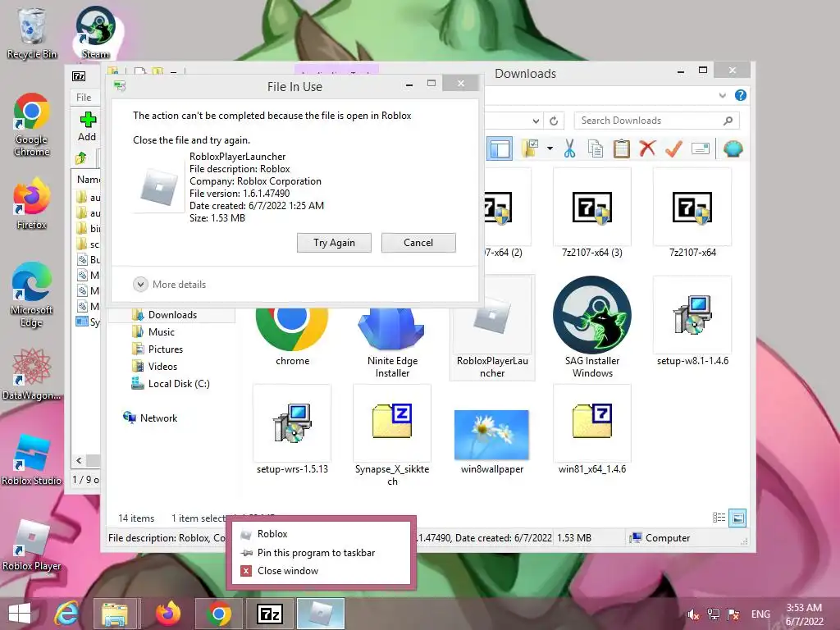Select the win8wallpaper image file
840x630 pixels.
click(x=492, y=441)
